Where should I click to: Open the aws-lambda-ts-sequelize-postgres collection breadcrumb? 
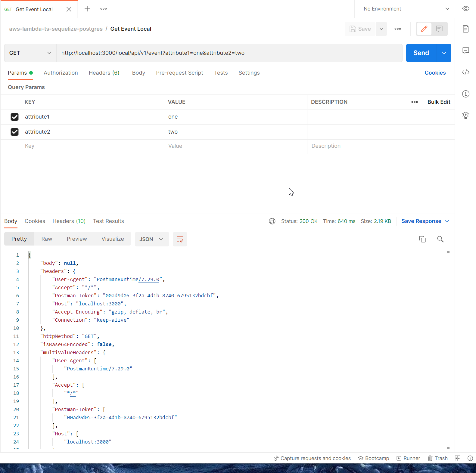coord(56,29)
